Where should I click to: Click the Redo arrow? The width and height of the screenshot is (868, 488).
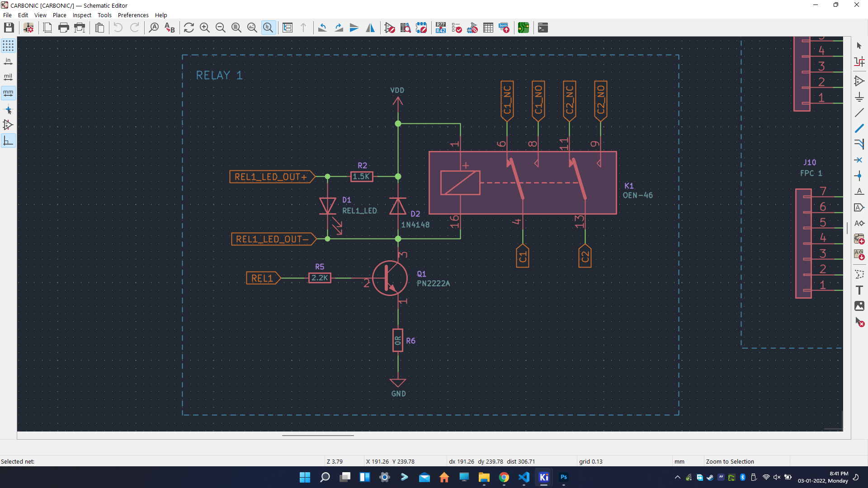pos(134,28)
